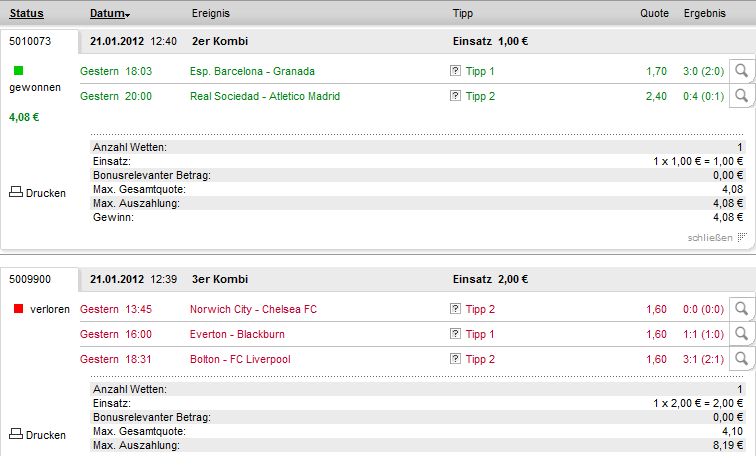
Task: Open magnifier for Everton - Blackburn match
Action: (741, 334)
